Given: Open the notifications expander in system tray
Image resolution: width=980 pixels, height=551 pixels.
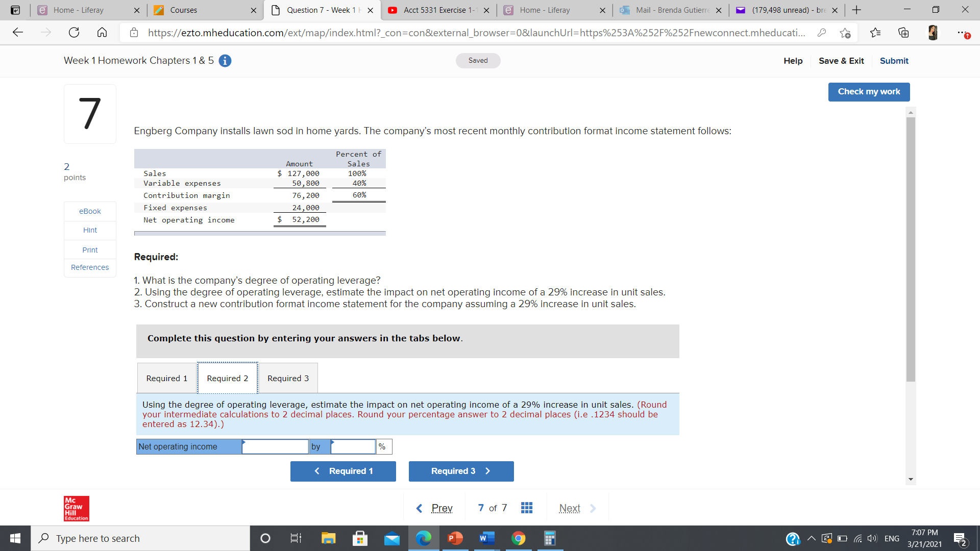Looking at the screenshot, I should coord(811,538).
